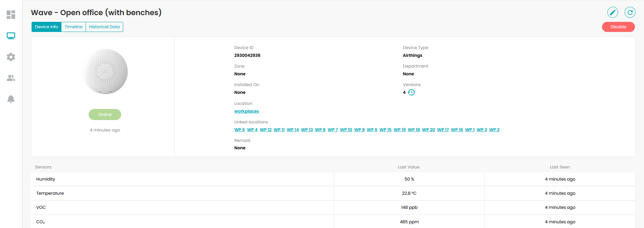The image size is (644, 228).
Task: Switch to the Device Info tab
Action: 46,27
